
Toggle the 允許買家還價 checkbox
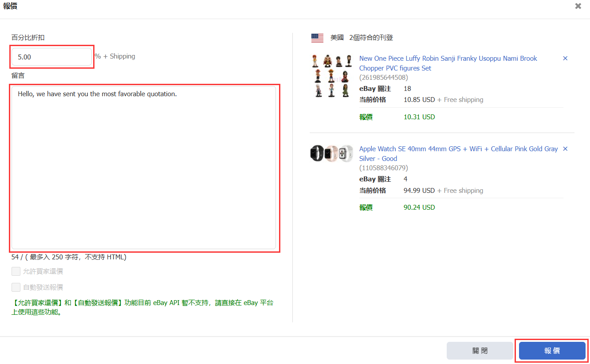point(16,271)
